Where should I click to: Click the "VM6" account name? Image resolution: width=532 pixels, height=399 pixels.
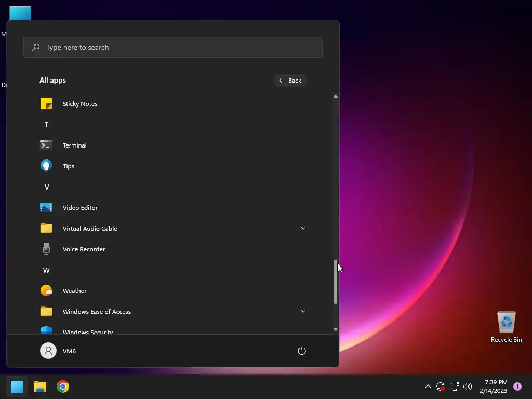69,351
